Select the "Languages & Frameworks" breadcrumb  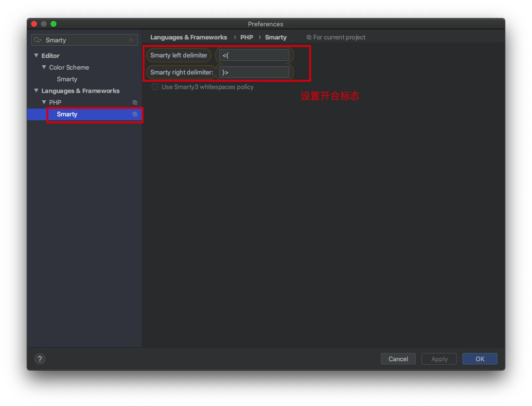point(188,37)
